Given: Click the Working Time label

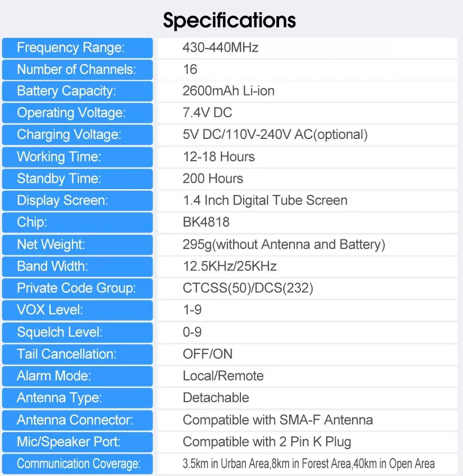Looking at the screenshot, I should pos(78,157).
